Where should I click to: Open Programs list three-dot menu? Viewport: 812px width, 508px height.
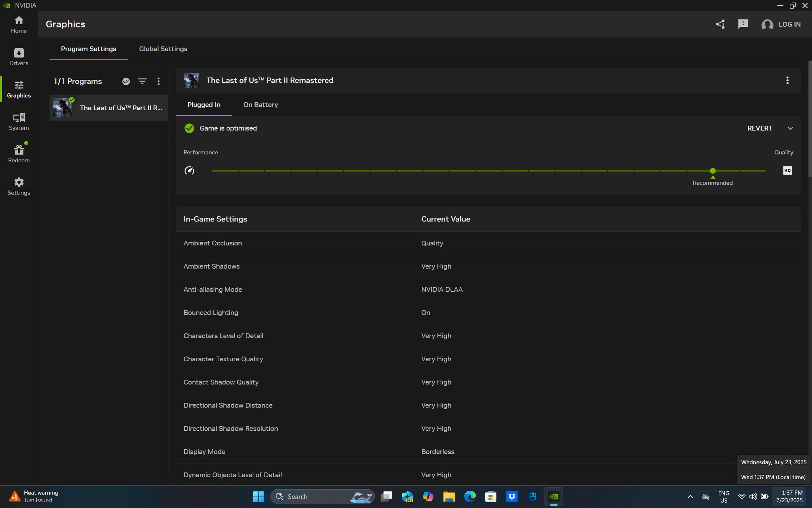point(158,82)
